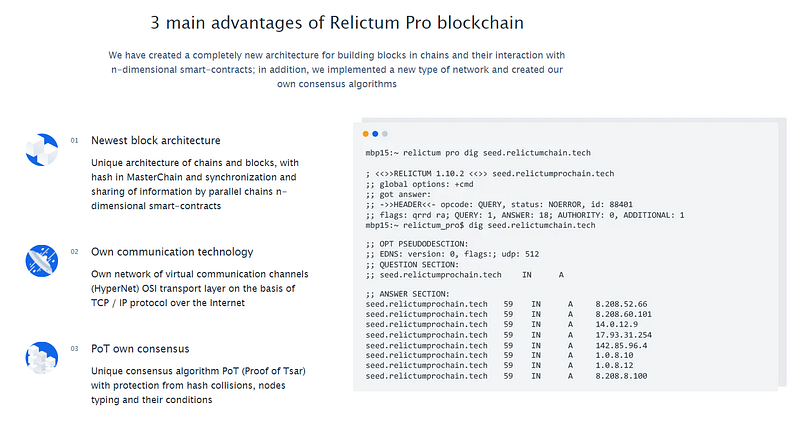The image size is (800, 428).
Task: Click the IP address 17.93.31.254
Action: [623, 335]
